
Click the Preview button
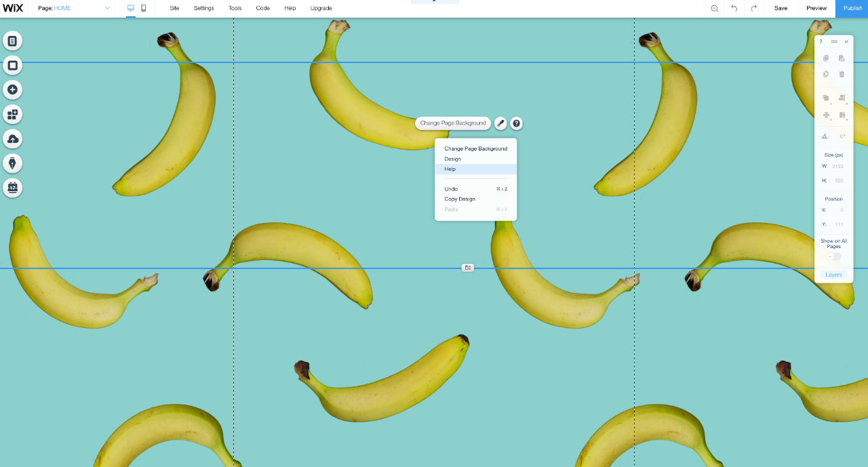pyautogui.click(x=816, y=8)
